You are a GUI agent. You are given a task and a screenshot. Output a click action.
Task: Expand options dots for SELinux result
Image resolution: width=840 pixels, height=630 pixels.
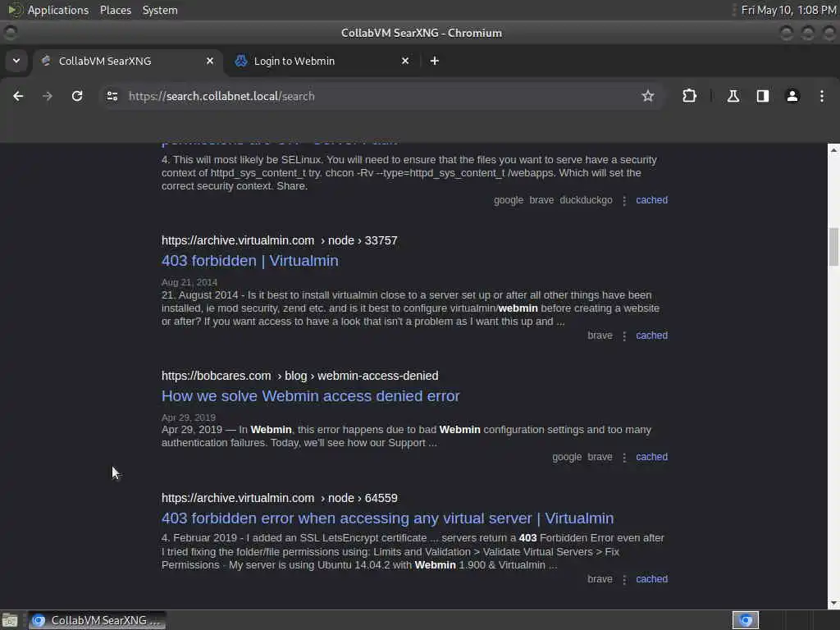coord(624,200)
